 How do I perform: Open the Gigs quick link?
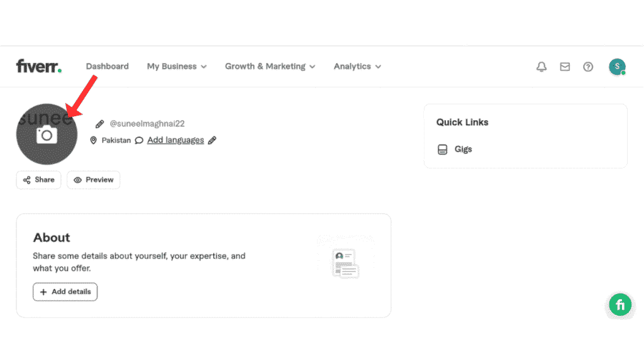(x=464, y=150)
